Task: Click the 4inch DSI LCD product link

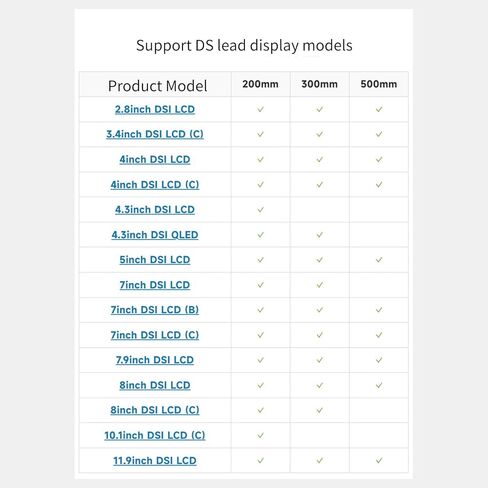Action: (x=155, y=159)
